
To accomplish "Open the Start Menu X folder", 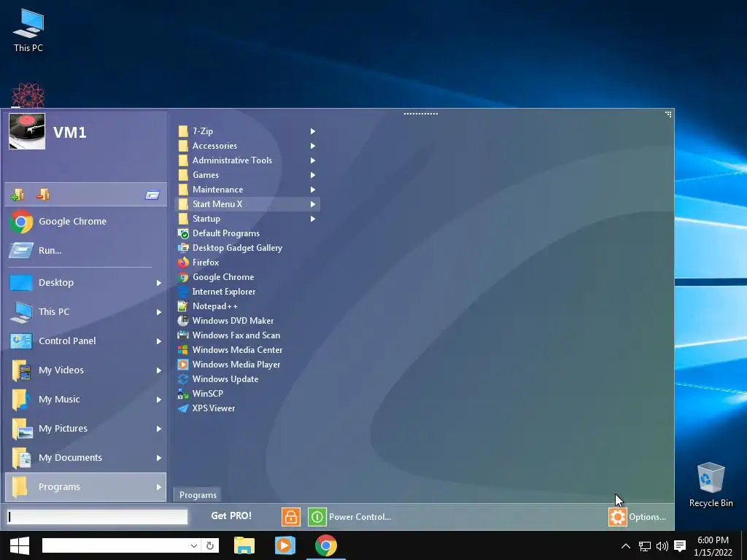I will (247, 204).
